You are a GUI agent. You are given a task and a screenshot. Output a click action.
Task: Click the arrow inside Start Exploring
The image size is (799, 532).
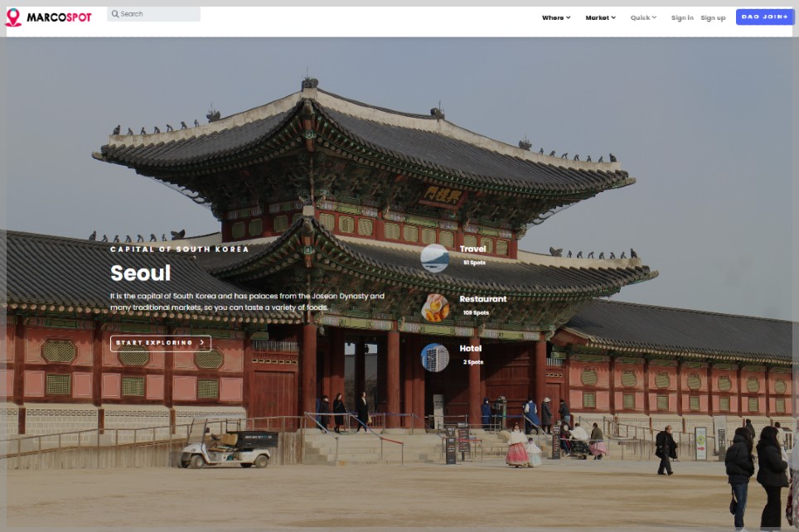click(x=202, y=343)
